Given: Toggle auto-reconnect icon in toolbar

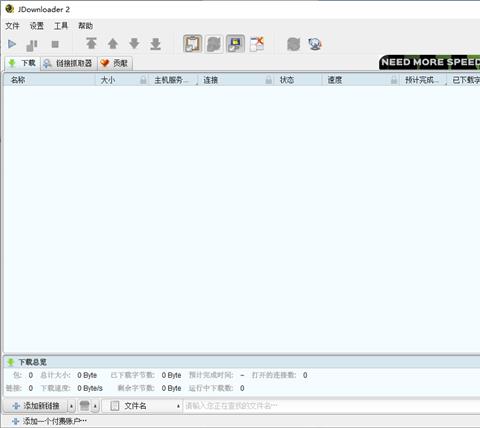Looking at the screenshot, I should tap(214, 44).
